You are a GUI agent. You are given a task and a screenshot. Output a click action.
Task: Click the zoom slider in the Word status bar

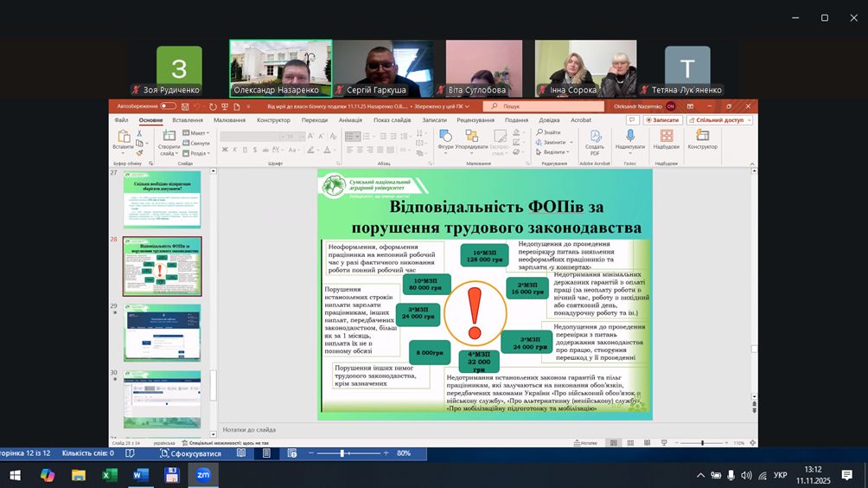[x=343, y=453]
